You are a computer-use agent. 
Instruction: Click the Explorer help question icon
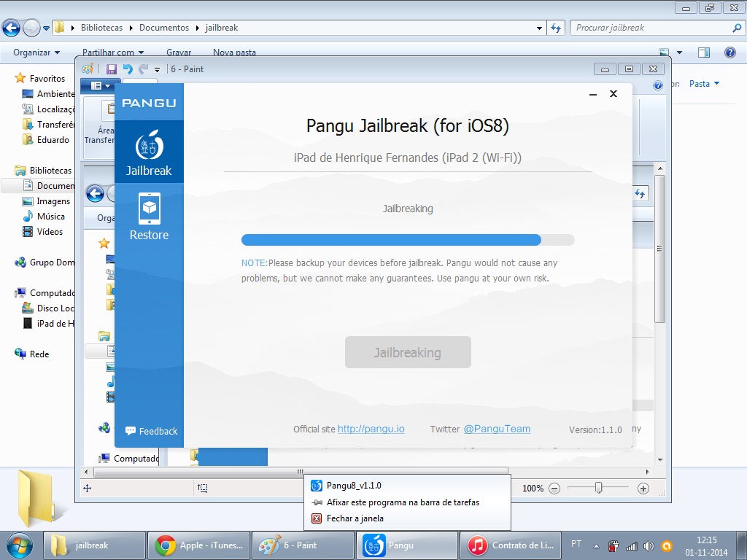(x=729, y=52)
